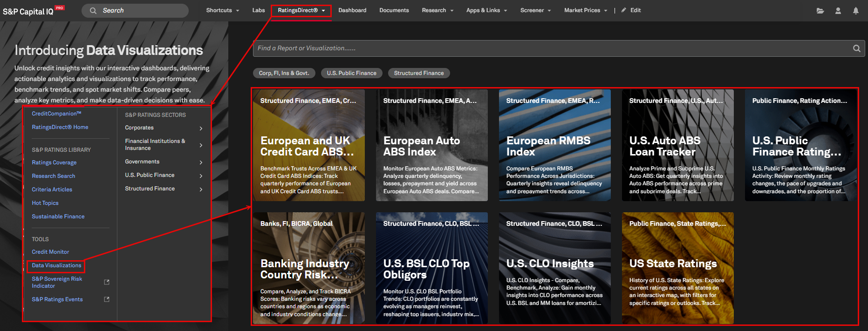Click external link icon beside Sovereign Risk Indicator
Screen dimensions: 868x331
click(x=107, y=282)
